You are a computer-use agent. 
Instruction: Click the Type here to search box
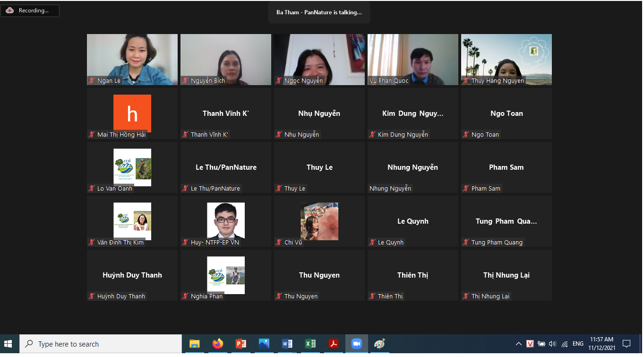click(100, 344)
